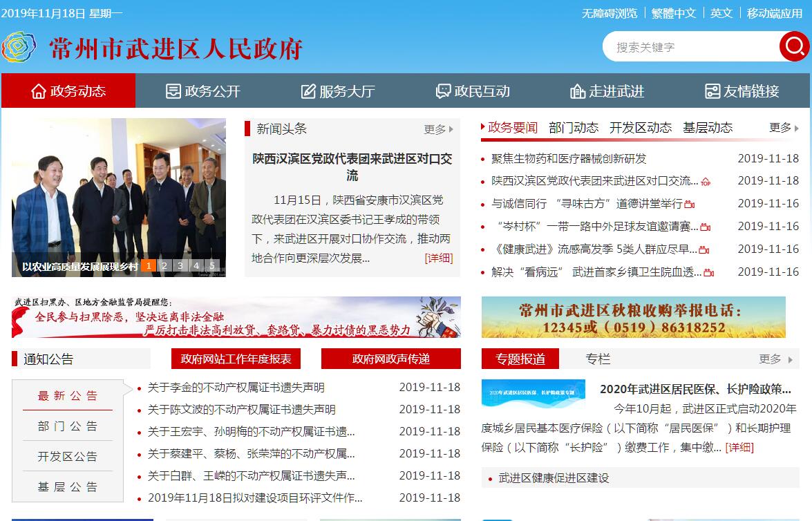Switch to the 专栏 tab
The width and height of the screenshot is (812, 521).
point(598,359)
